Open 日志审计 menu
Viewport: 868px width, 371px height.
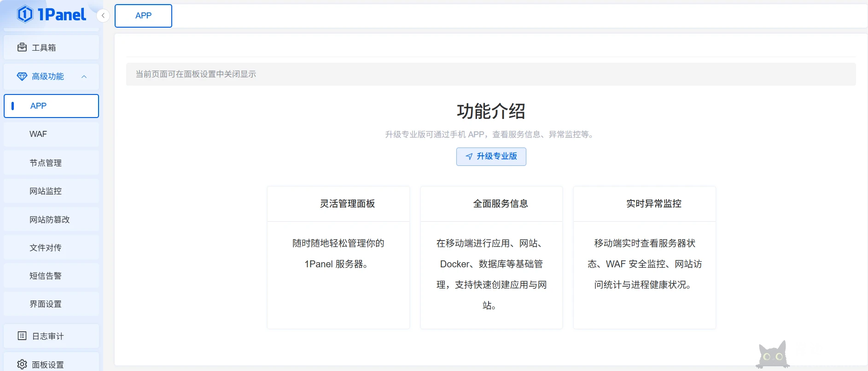coord(51,336)
